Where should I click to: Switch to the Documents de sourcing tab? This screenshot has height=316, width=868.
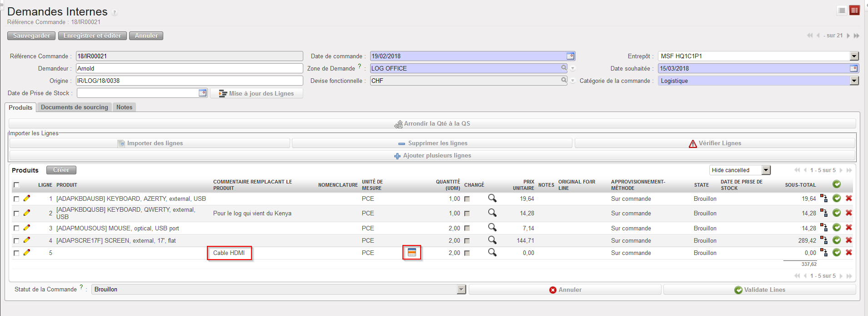coord(75,107)
